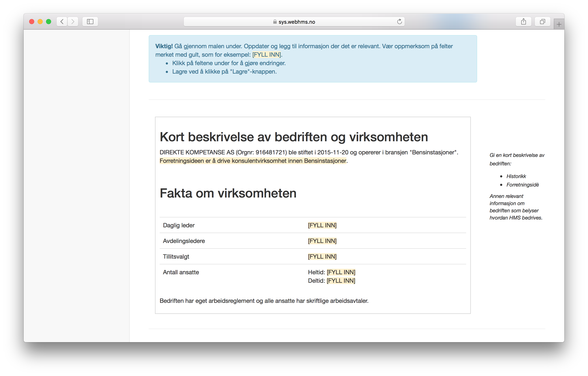The width and height of the screenshot is (588, 376).
Task: Show the tab overview icon
Action: (x=542, y=22)
